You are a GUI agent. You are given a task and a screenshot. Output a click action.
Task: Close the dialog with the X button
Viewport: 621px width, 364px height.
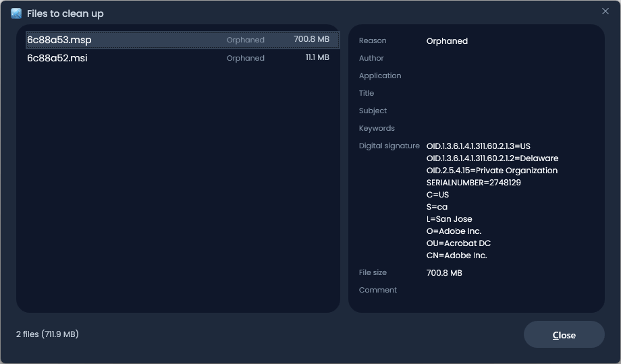point(605,11)
